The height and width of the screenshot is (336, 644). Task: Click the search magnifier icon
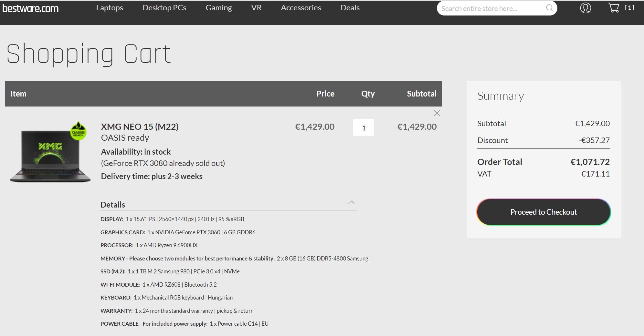point(549,8)
